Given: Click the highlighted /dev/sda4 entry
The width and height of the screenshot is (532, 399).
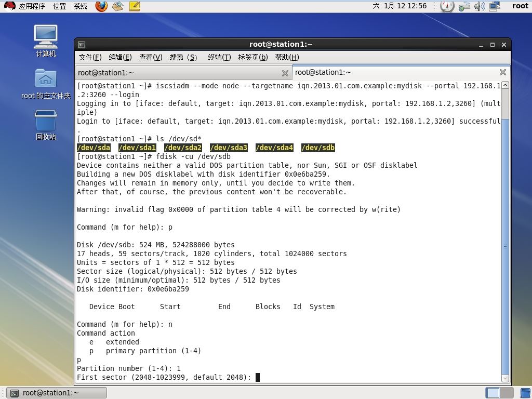Looking at the screenshot, I should click(274, 148).
